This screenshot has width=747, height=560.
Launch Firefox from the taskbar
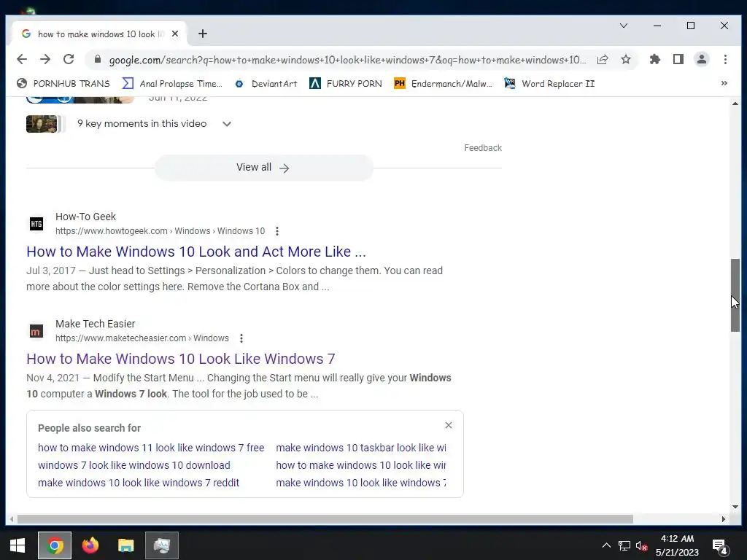click(90, 545)
